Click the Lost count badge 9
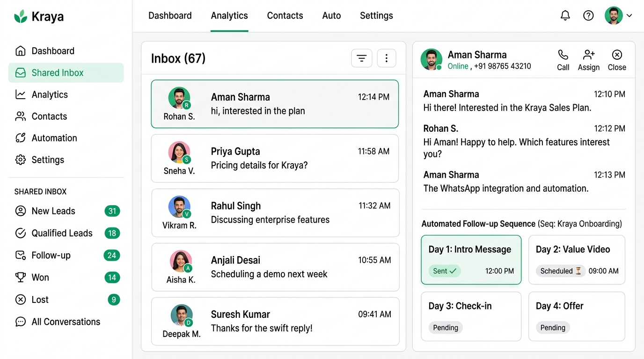The image size is (644, 359). (x=114, y=300)
